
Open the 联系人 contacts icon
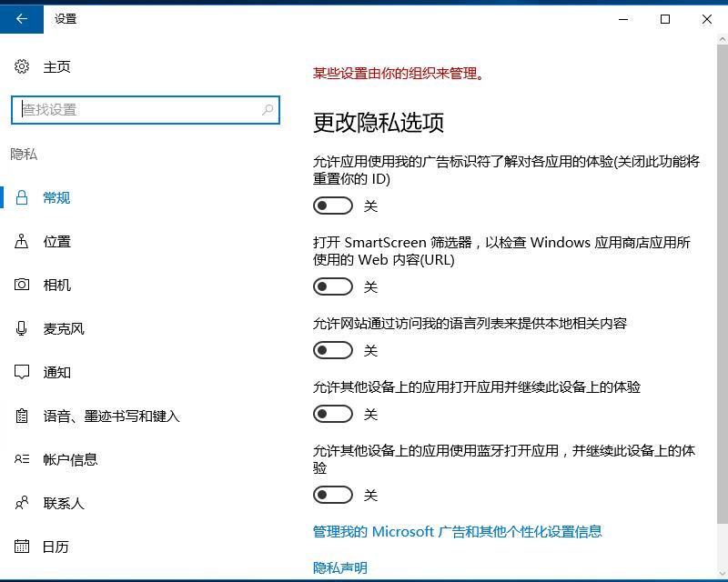click(21, 503)
